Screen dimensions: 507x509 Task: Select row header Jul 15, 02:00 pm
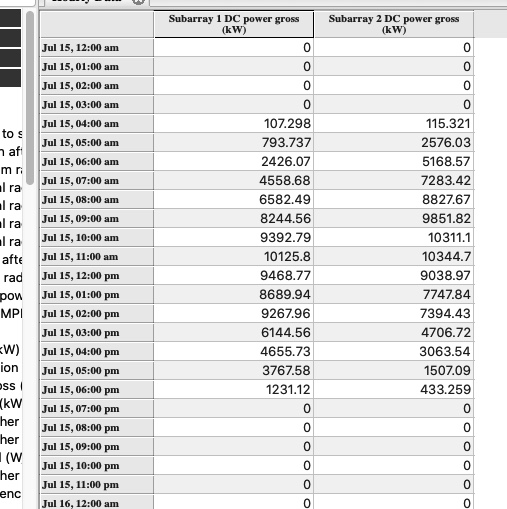point(97,314)
